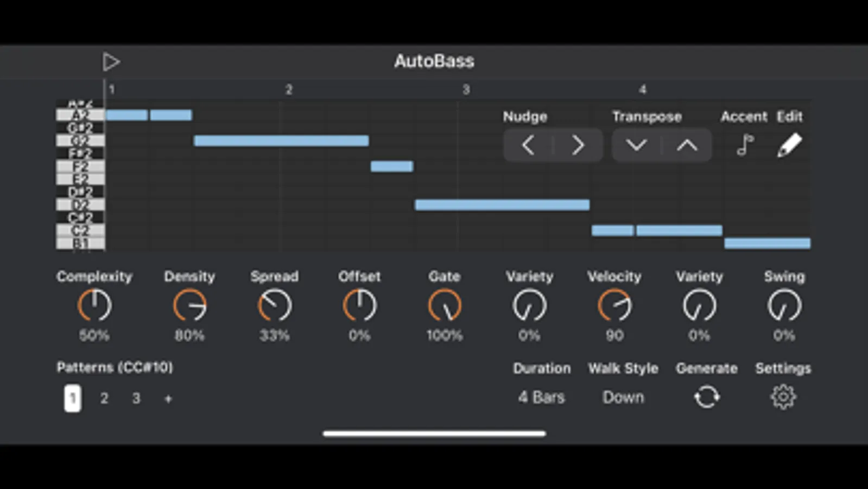868x489 pixels.
Task: Click the Density knob
Action: (189, 305)
